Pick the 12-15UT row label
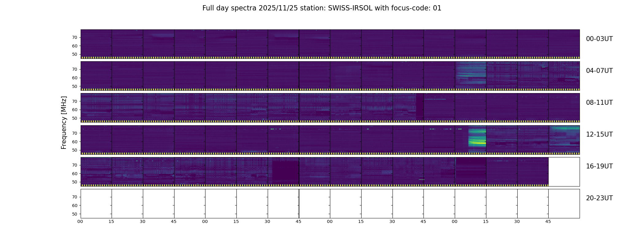 (x=599, y=134)
